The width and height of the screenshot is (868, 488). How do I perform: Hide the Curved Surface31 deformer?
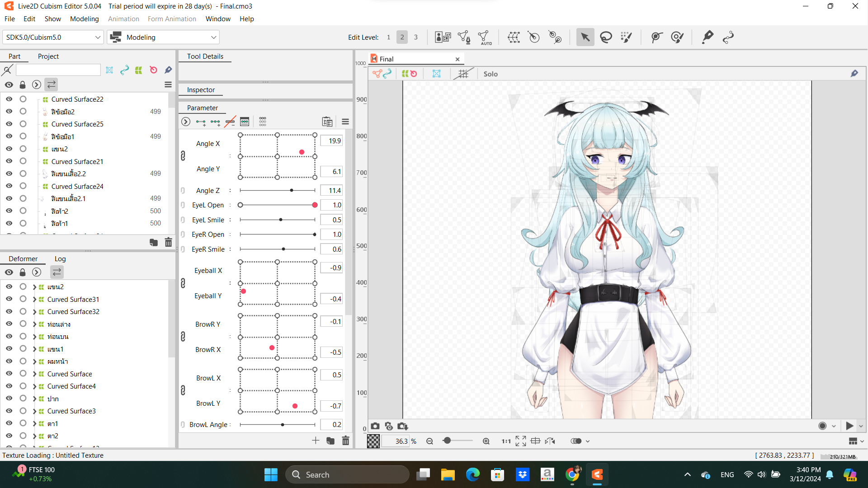(9, 299)
